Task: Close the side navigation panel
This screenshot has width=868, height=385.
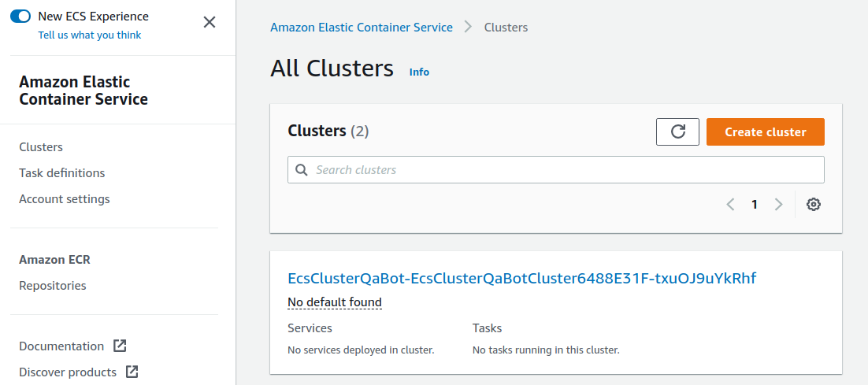Action: (x=210, y=22)
